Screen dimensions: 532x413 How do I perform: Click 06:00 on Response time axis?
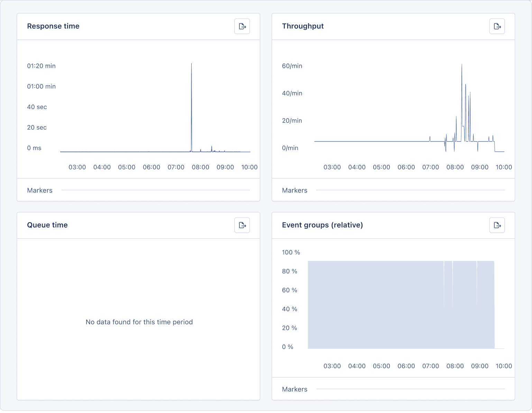tap(152, 167)
